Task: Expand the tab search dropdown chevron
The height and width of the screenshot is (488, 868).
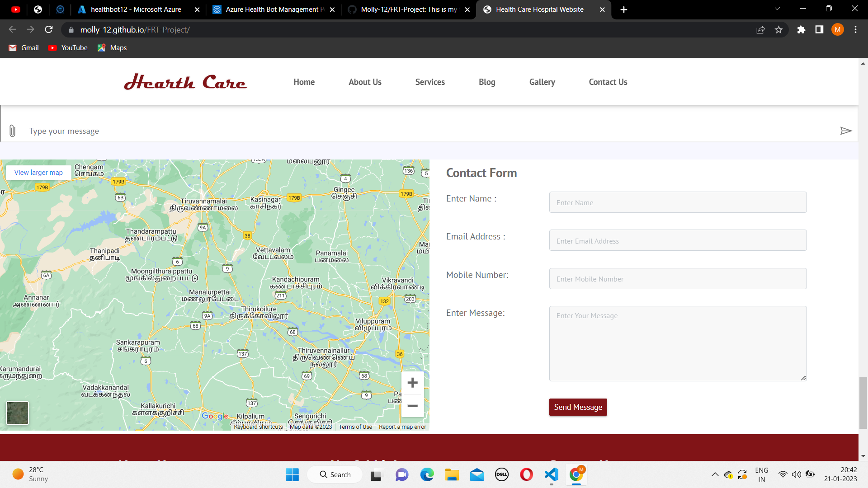Action: coord(777,9)
